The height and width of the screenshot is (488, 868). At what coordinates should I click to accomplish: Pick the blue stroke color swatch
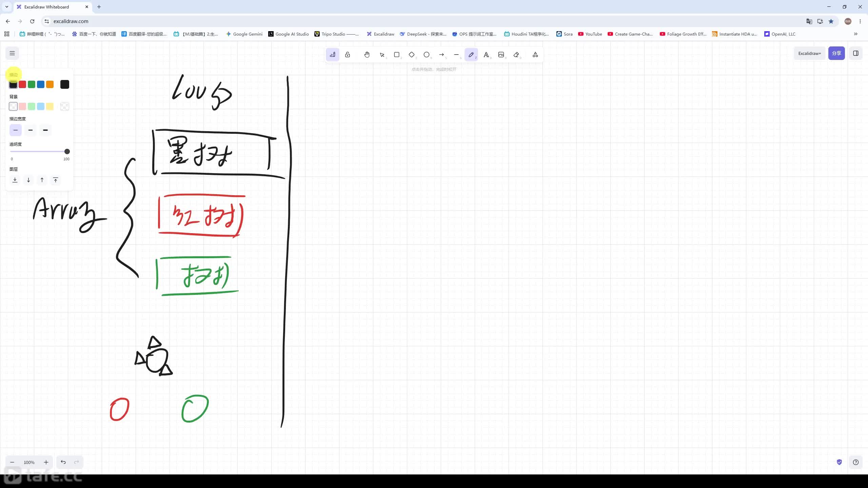tap(41, 84)
